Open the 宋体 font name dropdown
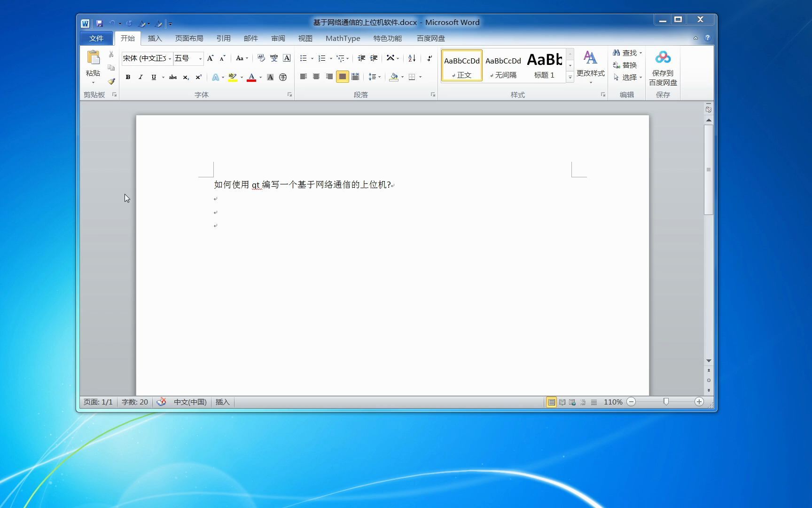The width and height of the screenshot is (812, 508). [x=170, y=58]
